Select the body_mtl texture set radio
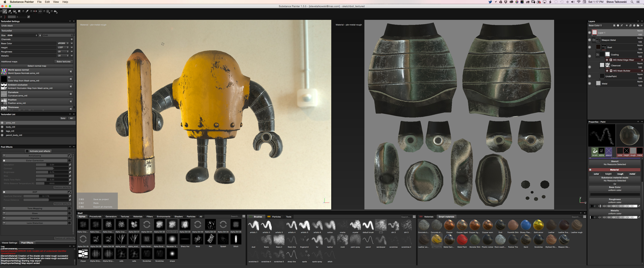Image resolution: width=644 pixels, height=268 pixels. click(2, 127)
